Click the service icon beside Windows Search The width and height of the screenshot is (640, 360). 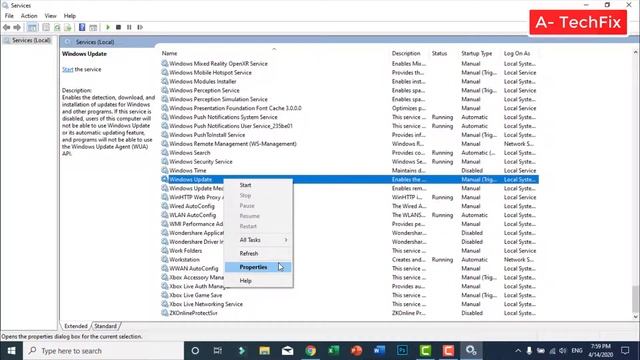(x=164, y=153)
